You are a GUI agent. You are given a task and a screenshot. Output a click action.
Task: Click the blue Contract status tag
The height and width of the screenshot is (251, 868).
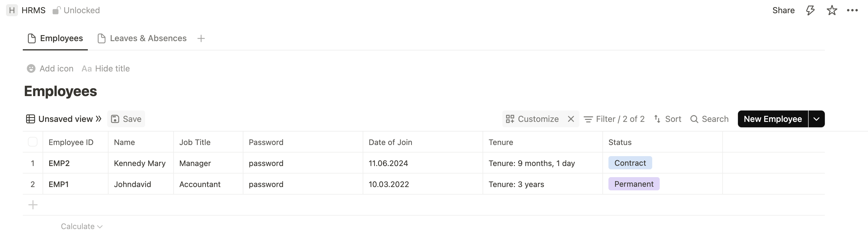(630, 163)
